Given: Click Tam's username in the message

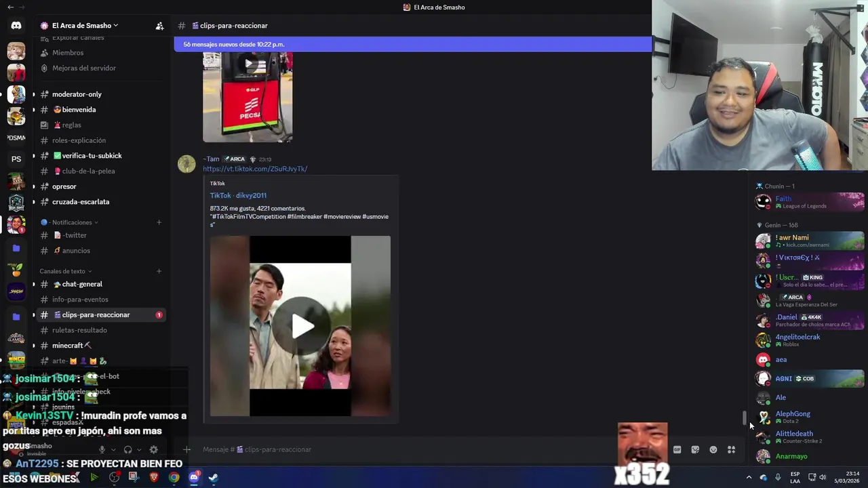Looking at the screenshot, I should (x=212, y=159).
